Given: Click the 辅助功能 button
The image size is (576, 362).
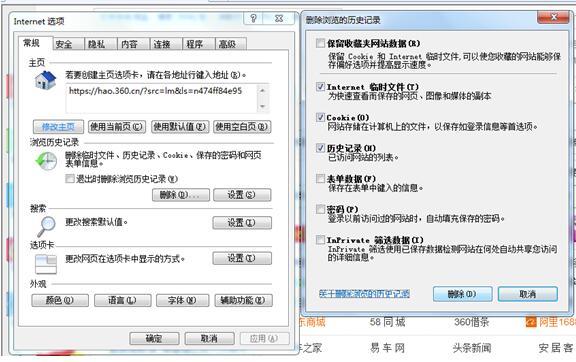Looking at the screenshot, I should coord(244,300).
